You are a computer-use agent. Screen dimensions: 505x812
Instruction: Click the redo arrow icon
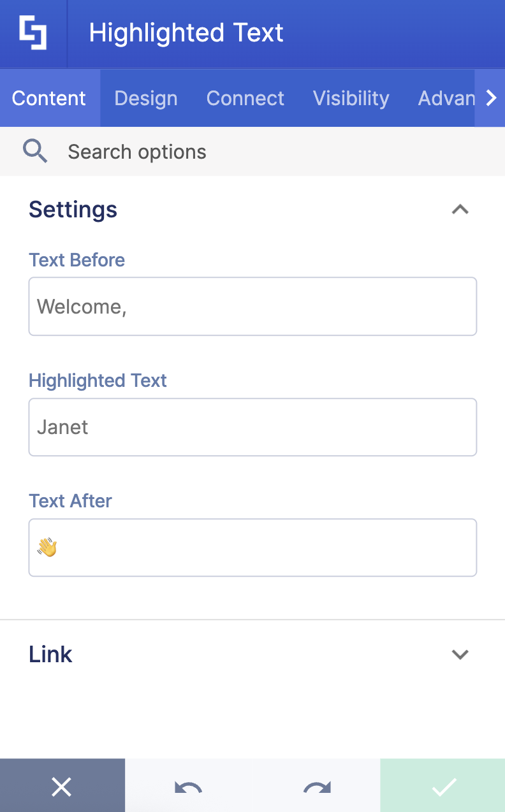[316, 786]
